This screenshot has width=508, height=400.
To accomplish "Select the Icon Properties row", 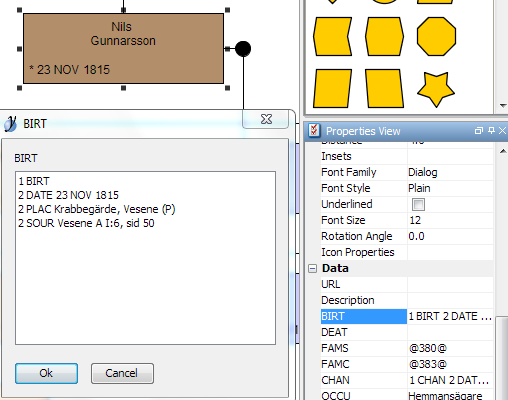I will 407,252.
